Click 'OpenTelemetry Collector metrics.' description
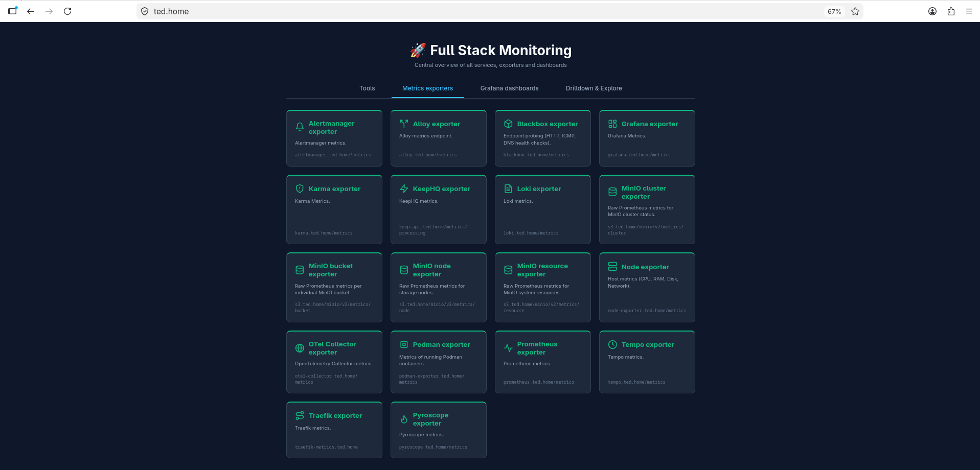 coord(334,364)
